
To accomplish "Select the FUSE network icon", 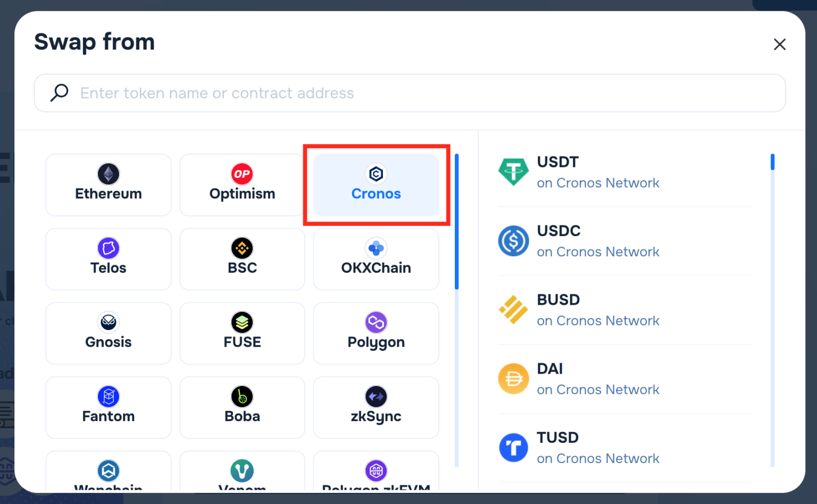I will click(x=242, y=322).
